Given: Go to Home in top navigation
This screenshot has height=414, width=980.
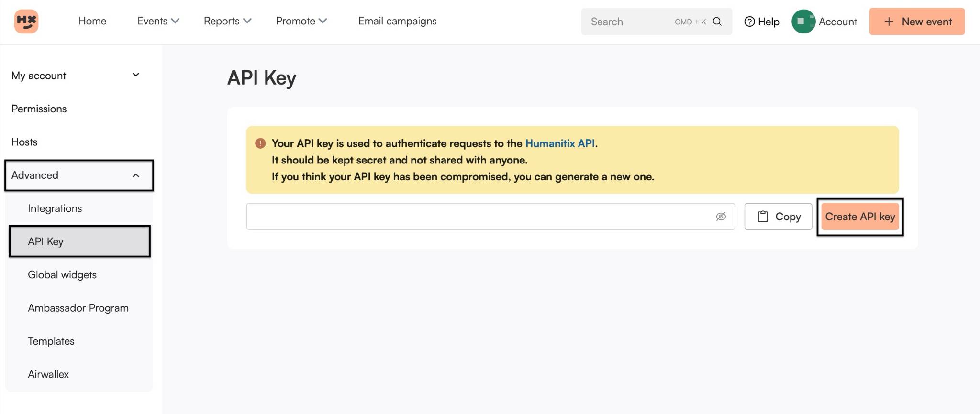Looking at the screenshot, I should click(92, 21).
